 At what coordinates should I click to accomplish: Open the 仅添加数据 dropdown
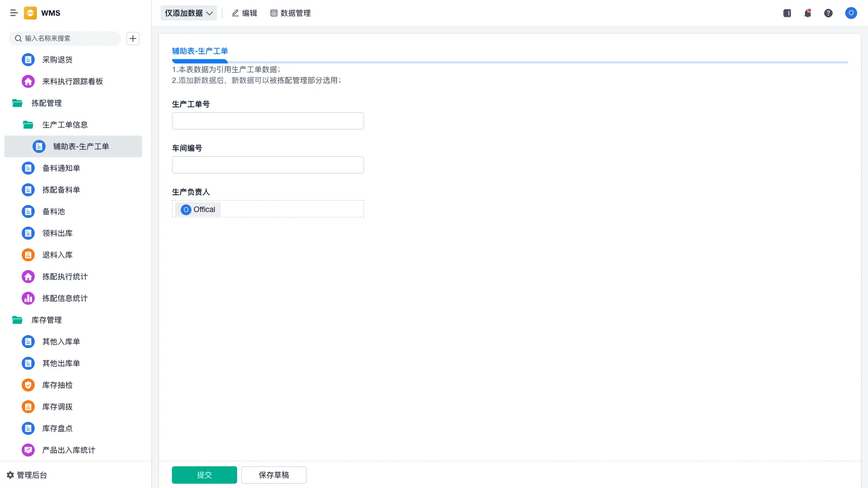pyautogui.click(x=189, y=13)
